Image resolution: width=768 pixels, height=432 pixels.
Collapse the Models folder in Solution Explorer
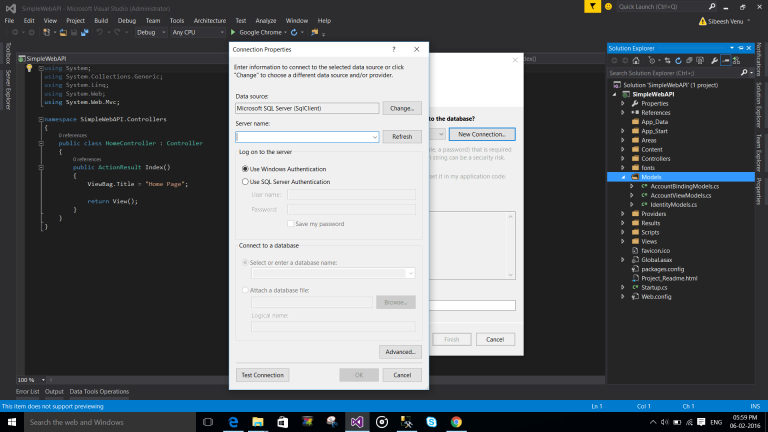click(621, 176)
